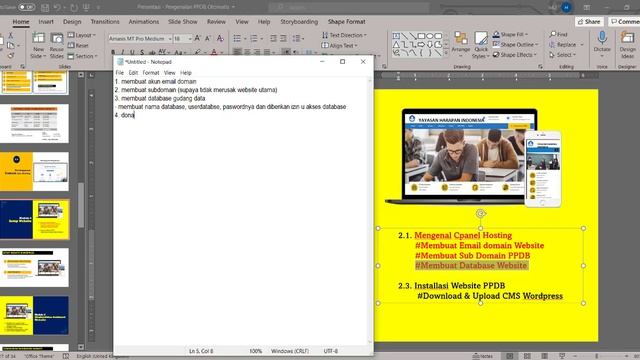The width and height of the screenshot is (640, 360).
Task: Open the Align Text dropdown
Action: coord(340,46)
